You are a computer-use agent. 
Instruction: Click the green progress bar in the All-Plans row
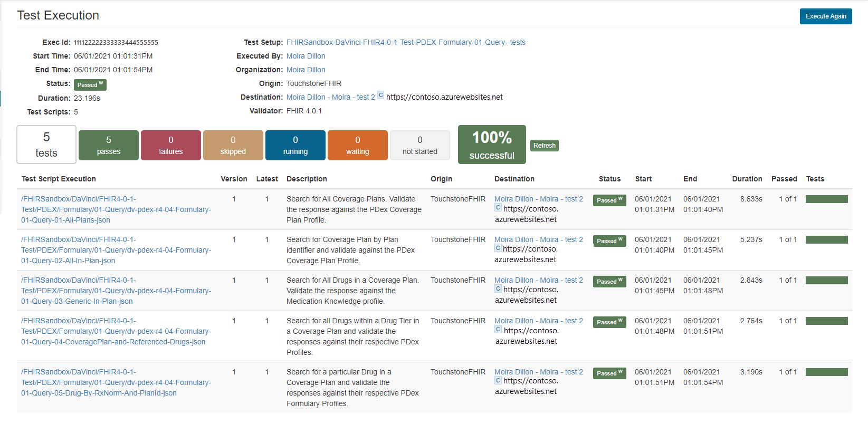point(827,199)
